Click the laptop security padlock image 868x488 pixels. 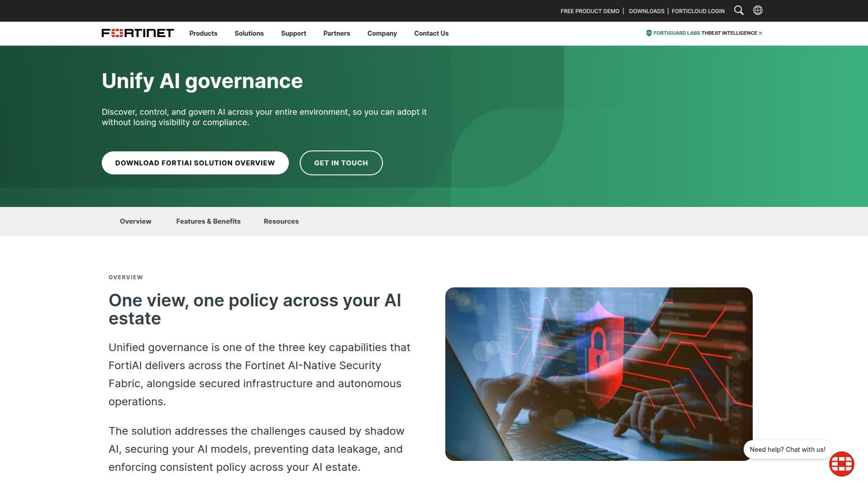599,374
